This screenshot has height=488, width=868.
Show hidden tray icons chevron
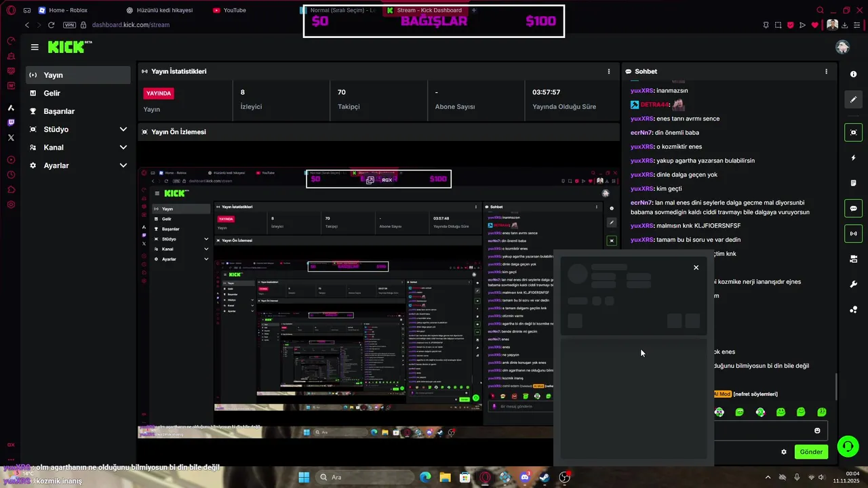(768, 477)
